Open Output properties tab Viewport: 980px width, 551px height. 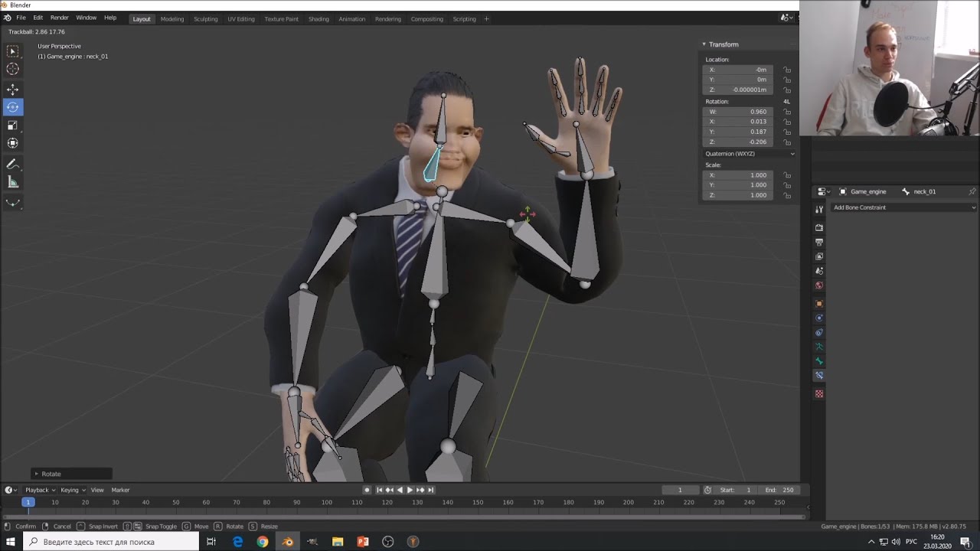[x=819, y=242]
